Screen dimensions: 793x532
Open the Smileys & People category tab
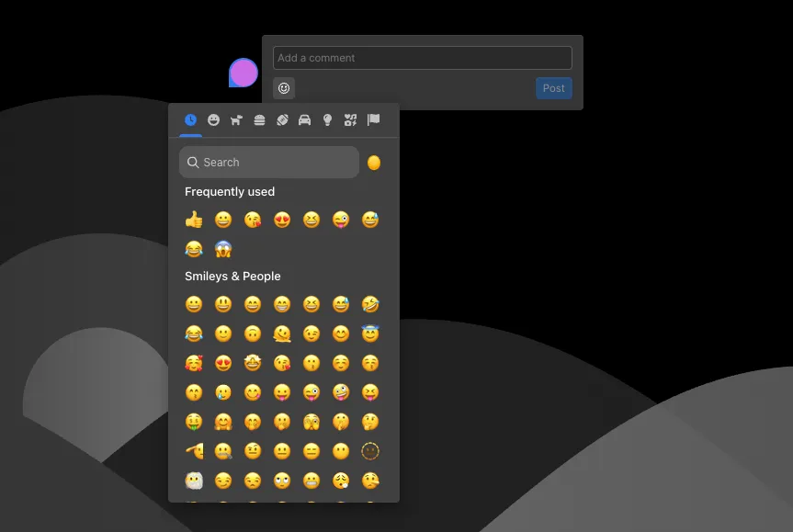click(213, 119)
